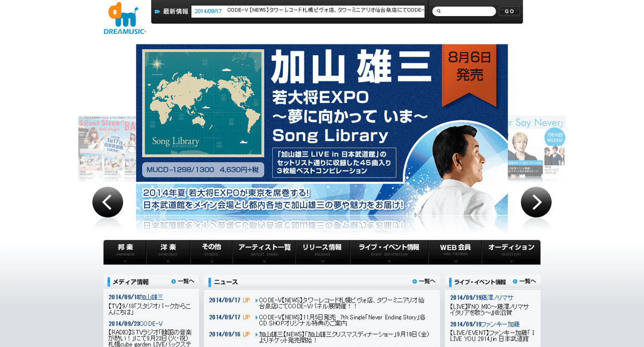Image resolution: width=644 pixels, height=347 pixels.
Task: Click the arrow icon beside ライブ・イベント情報 一覧へ
Action: click(515, 281)
